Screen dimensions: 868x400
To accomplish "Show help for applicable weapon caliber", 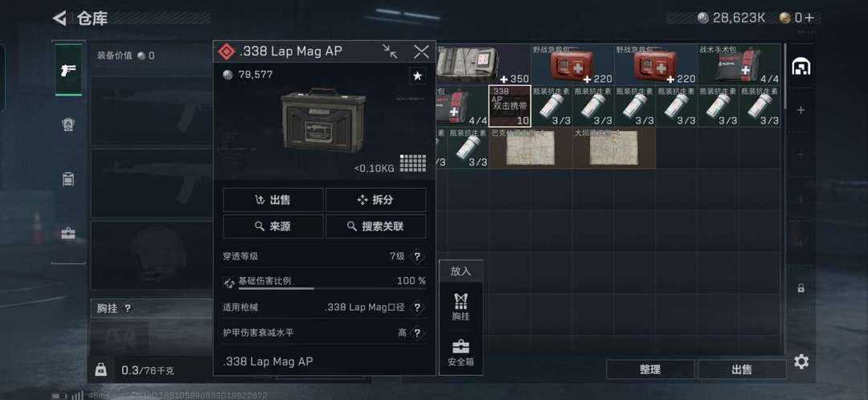I will point(417,308).
